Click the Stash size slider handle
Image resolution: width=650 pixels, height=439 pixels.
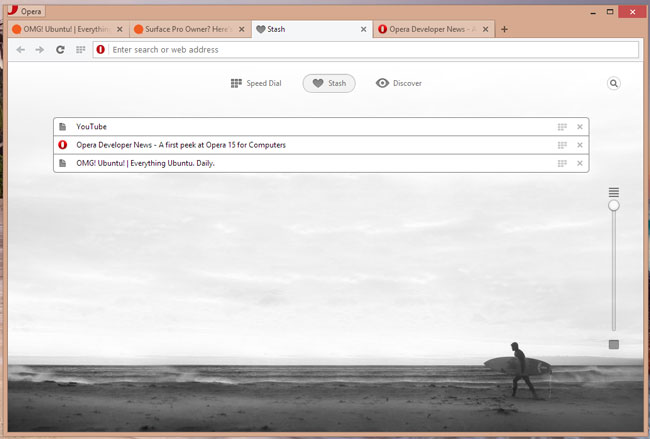click(614, 206)
